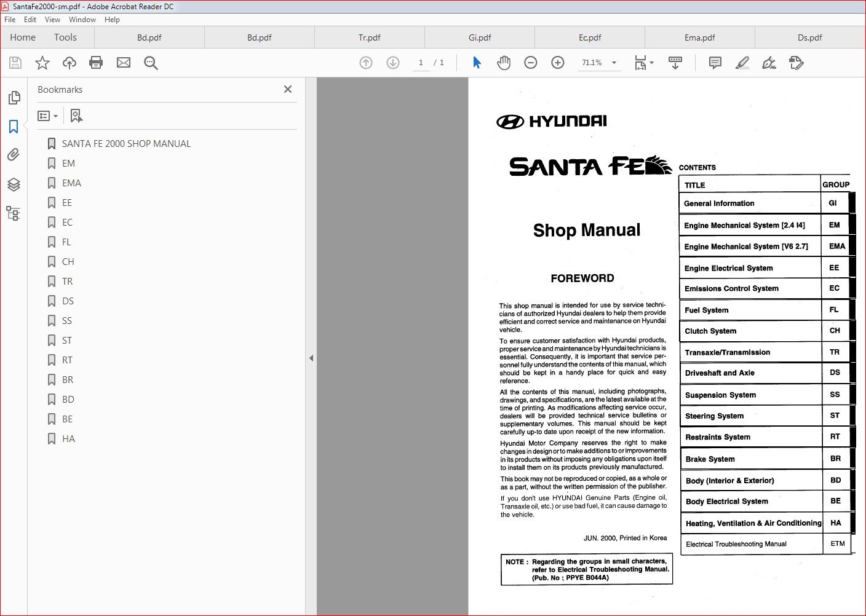Select the EE bookmark
The width and height of the screenshot is (866, 616).
67,203
